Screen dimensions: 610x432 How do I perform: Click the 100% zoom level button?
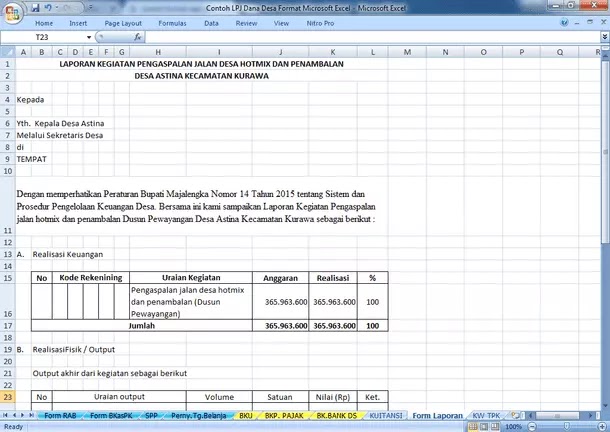pos(513,427)
